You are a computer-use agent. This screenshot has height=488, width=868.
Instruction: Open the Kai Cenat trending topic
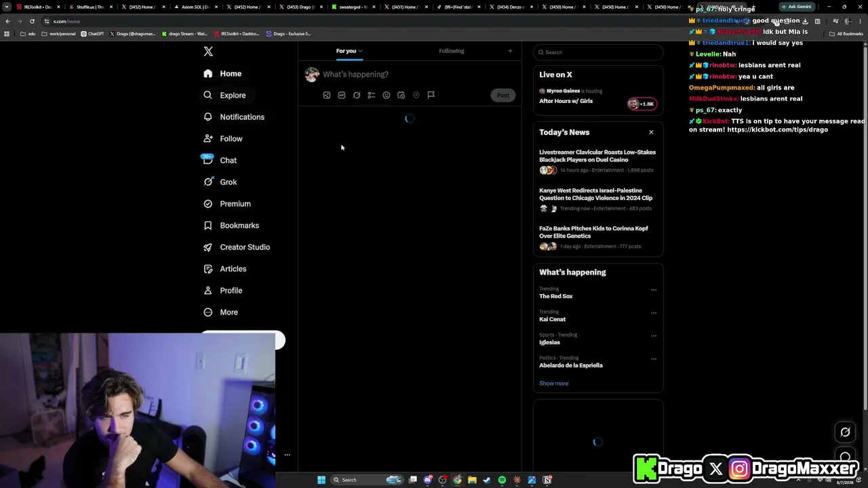point(553,319)
